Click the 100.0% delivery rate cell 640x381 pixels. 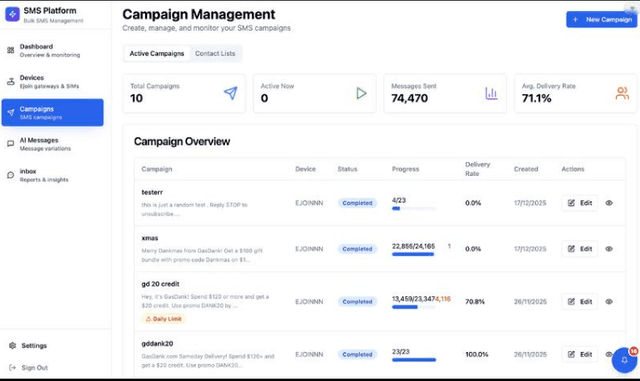click(x=477, y=354)
